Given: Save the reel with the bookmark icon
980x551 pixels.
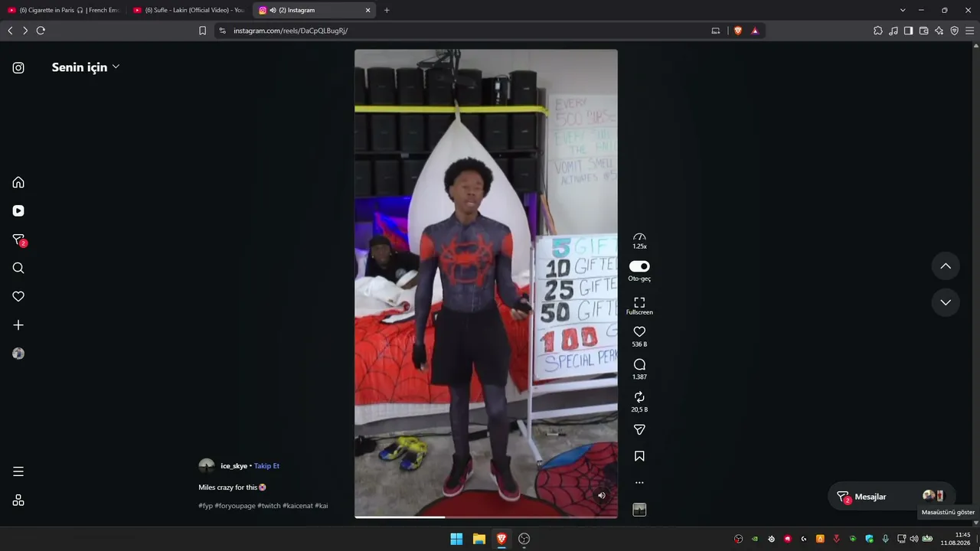Looking at the screenshot, I should point(639,456).
